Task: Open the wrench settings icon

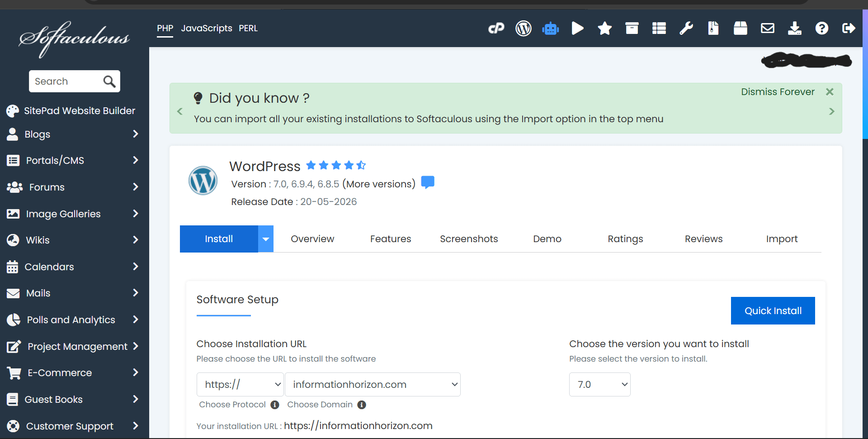Action: point(686,29)
